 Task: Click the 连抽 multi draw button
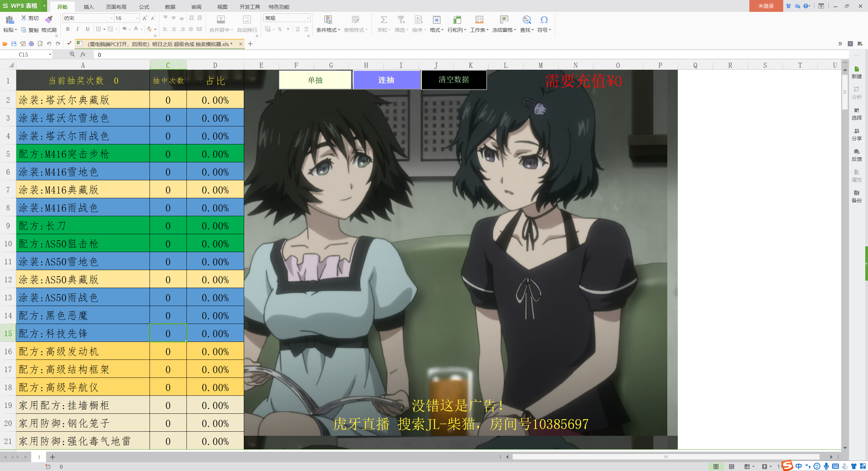point(387,80)
